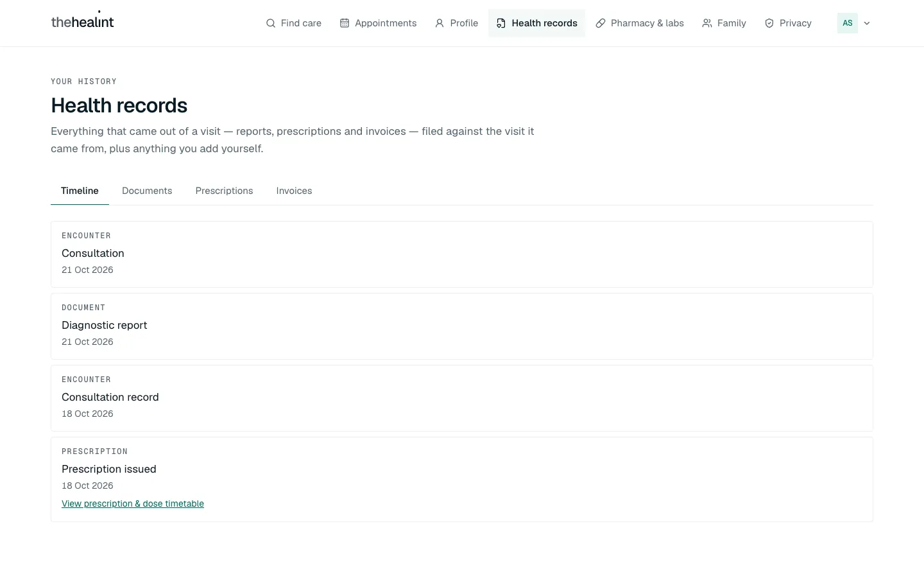Click the 21 Oct 2026 date under Diagnostic report
The image size is (924, 578).
pos(87,342)
